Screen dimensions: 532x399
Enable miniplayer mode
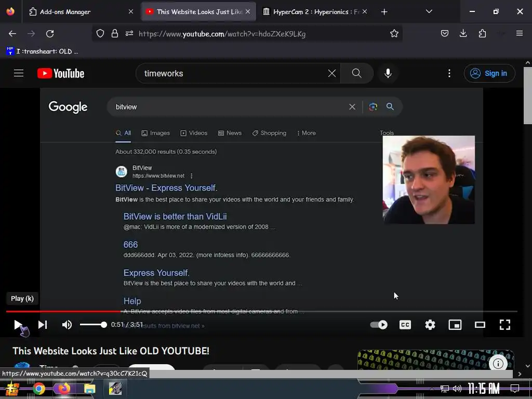tap(455, 325)
